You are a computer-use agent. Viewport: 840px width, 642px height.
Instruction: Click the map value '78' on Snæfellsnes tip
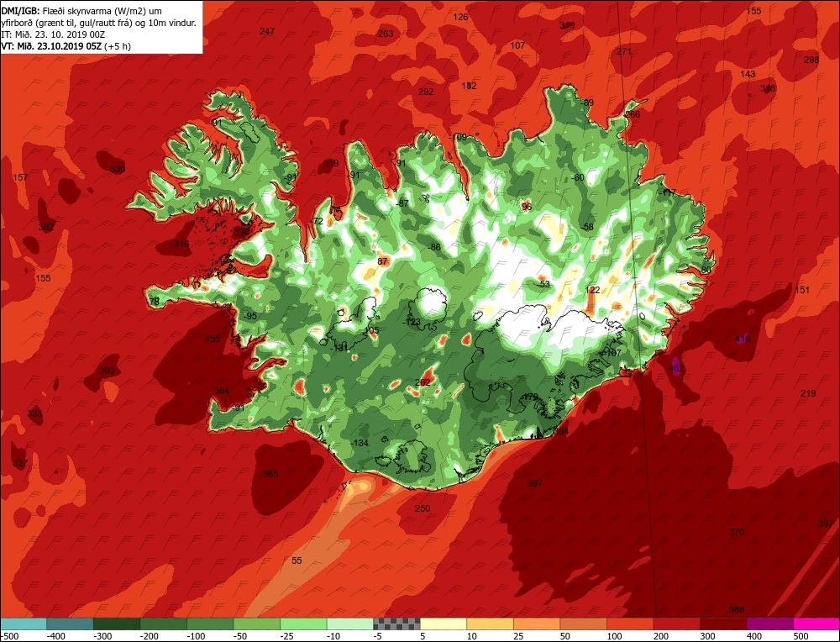tap(155, 302)
